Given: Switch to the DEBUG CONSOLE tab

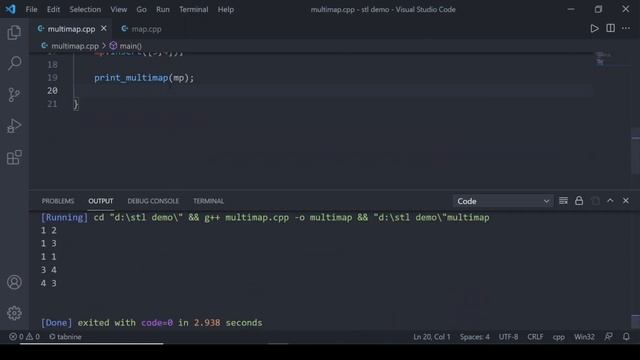Looking at the screenshot, I should [153, 201].
